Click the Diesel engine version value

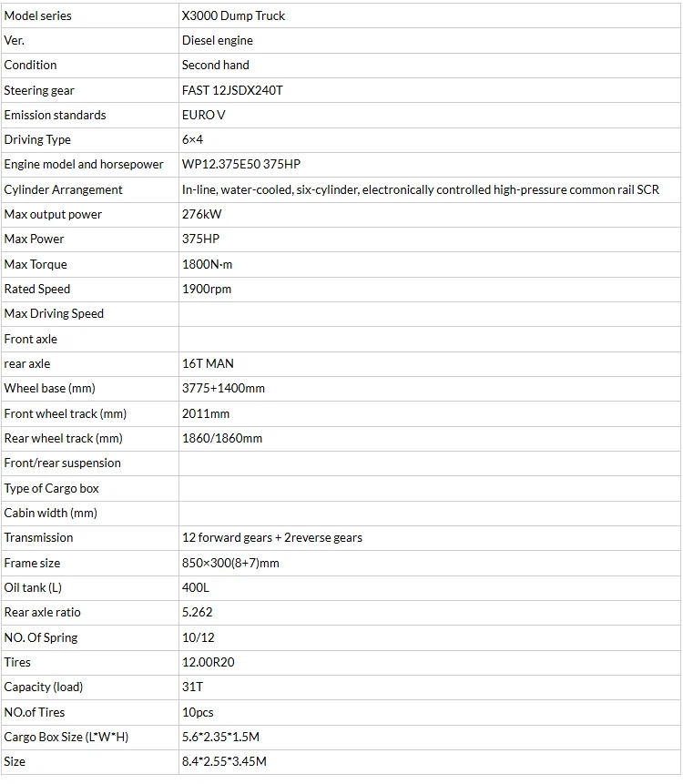tap(217, 40)
